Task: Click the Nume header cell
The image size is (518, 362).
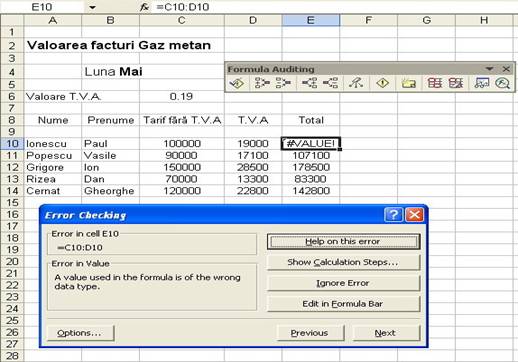Action: (x=53, y=120)
